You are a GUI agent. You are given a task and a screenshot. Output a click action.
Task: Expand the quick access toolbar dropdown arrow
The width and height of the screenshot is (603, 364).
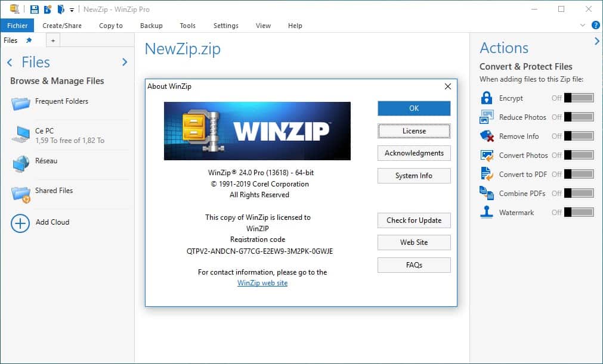tap(72, 10)
